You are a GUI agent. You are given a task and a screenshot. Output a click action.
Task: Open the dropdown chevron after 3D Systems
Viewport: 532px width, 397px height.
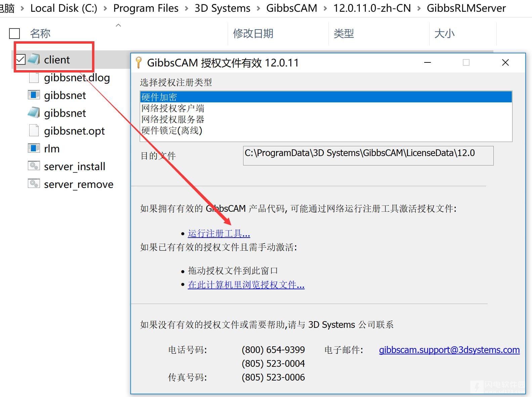[x=258, y=8]
